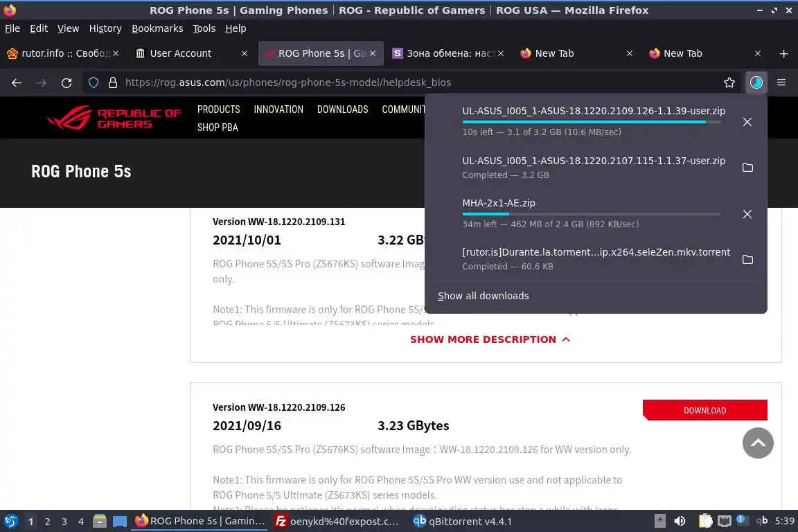This screenshot has height=532, width=798.
Task: Reload the current page
Action: pyautogui.click(x=66, y=82)
